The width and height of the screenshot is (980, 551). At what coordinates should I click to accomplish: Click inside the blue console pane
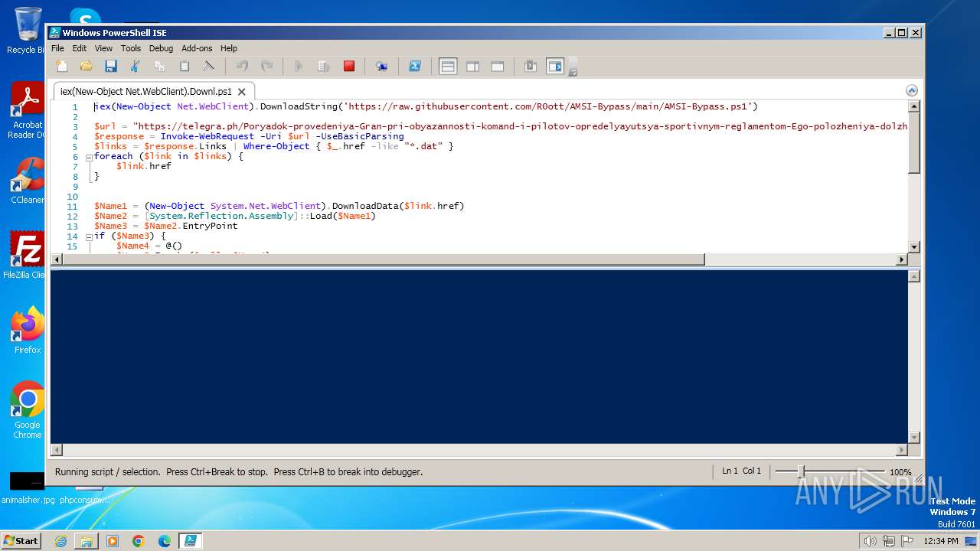point(479,357)
